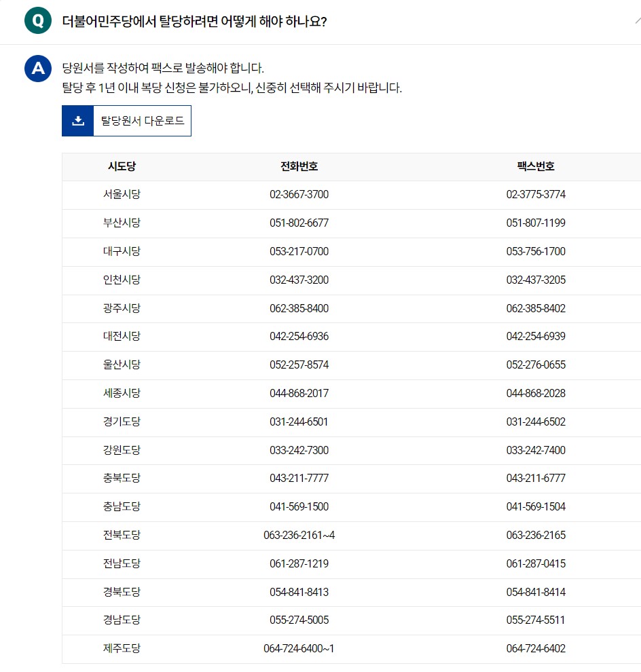Click phone number 053-217-0700
This screenshot has width=641, height=672.
pyautogui.click(x=299, y=251)
